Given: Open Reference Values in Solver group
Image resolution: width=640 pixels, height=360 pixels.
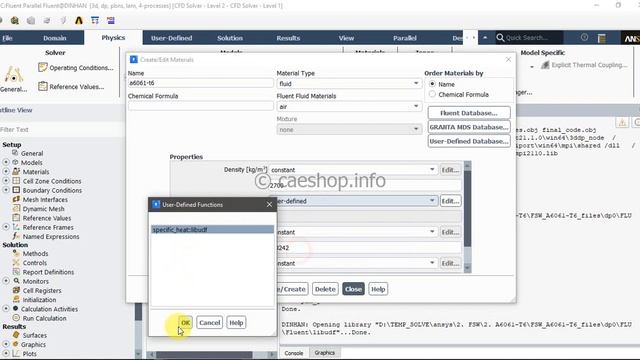Looking at the screenshot, I should (x=71, y=87).
